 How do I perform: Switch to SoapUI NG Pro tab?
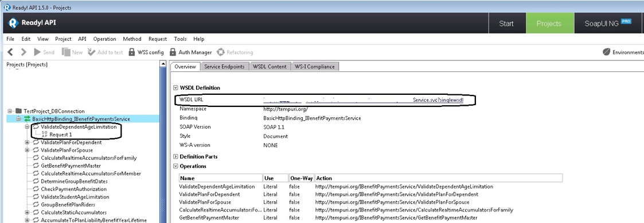point(608,24)
